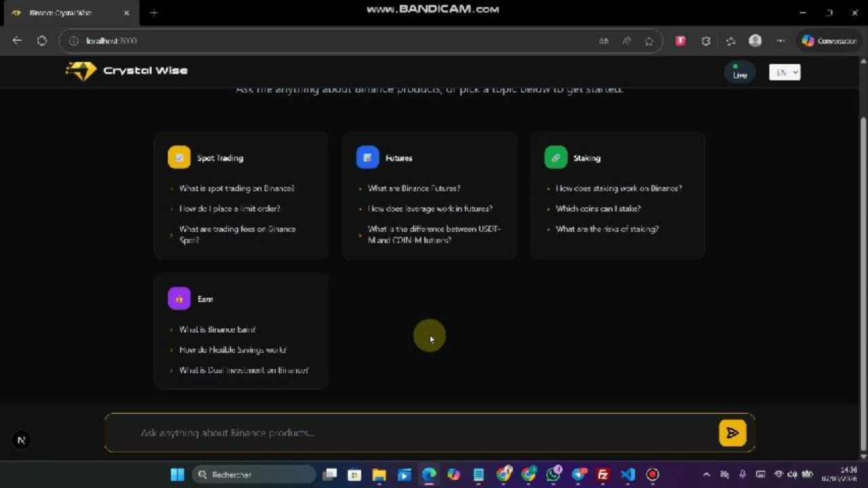Click the blue Futures card icon

(x=368, y=157)
